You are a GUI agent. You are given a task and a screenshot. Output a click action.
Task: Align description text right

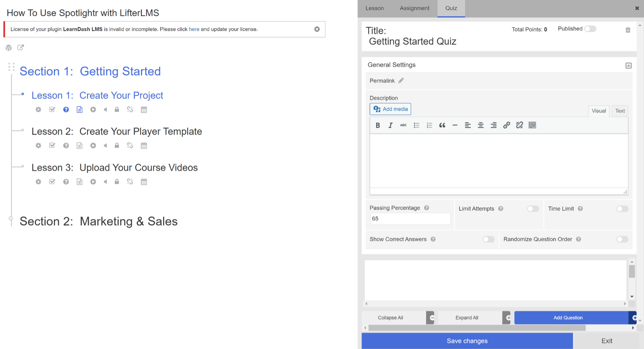coord(494,125)
